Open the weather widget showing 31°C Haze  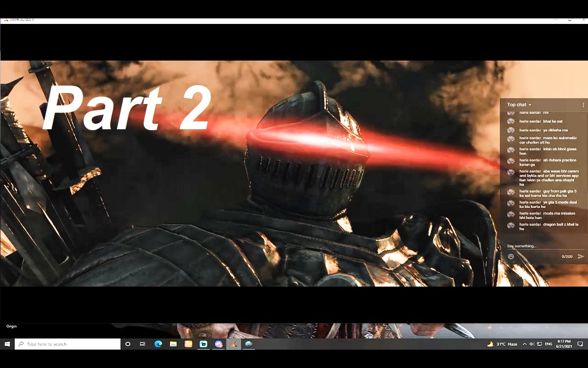pos(503,344)
